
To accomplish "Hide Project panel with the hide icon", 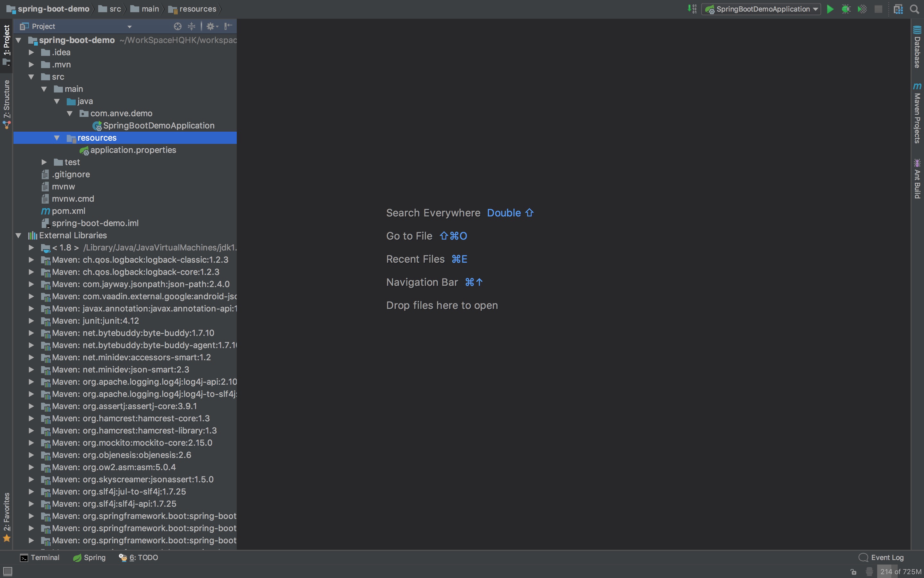I will 228,26.
